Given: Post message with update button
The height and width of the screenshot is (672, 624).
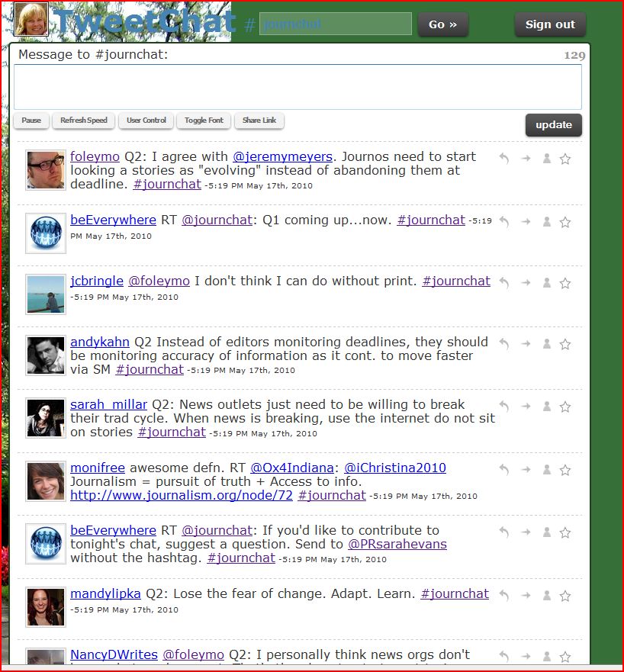Looking at the screenshot, I should pos(554,125).
